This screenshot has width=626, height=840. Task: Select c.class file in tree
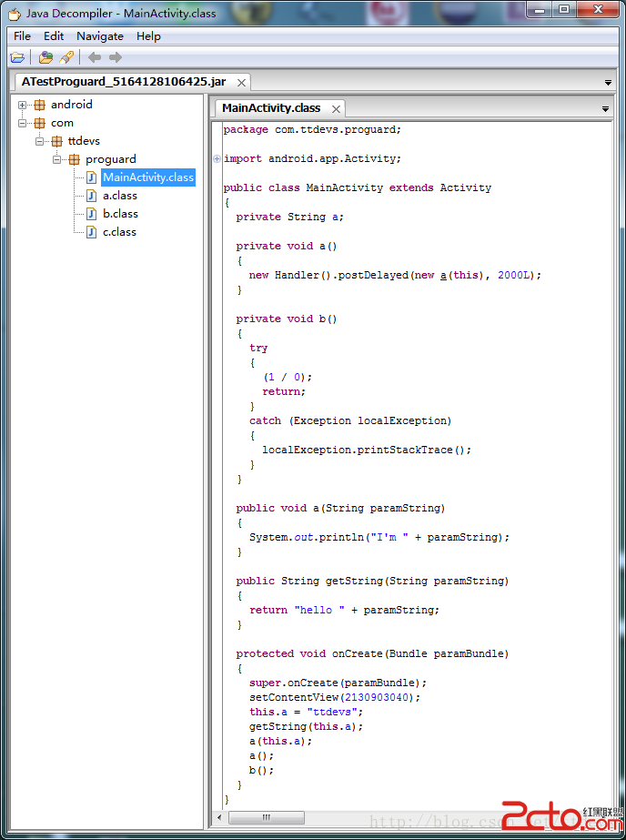click(x=119, y=232)
